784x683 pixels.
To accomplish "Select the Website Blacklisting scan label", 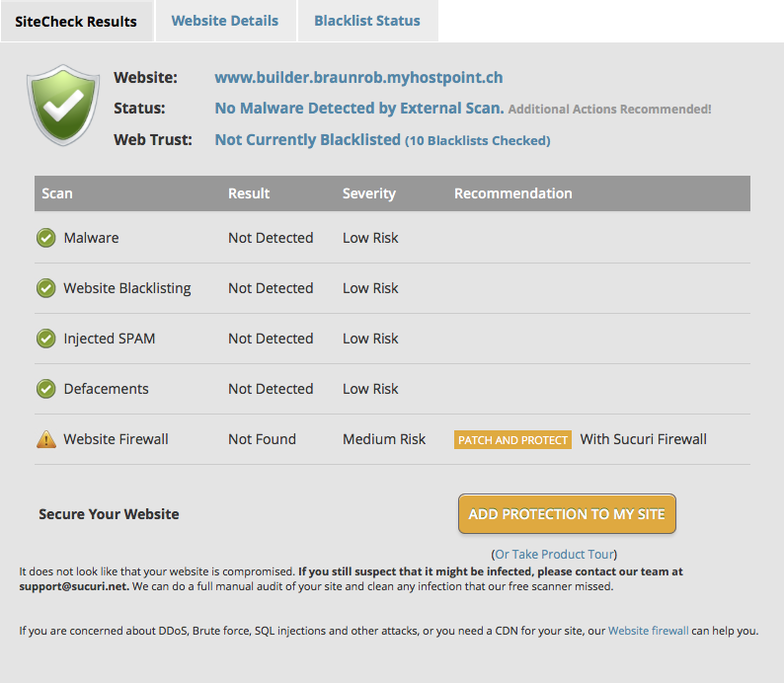I will tap(127, 288).
